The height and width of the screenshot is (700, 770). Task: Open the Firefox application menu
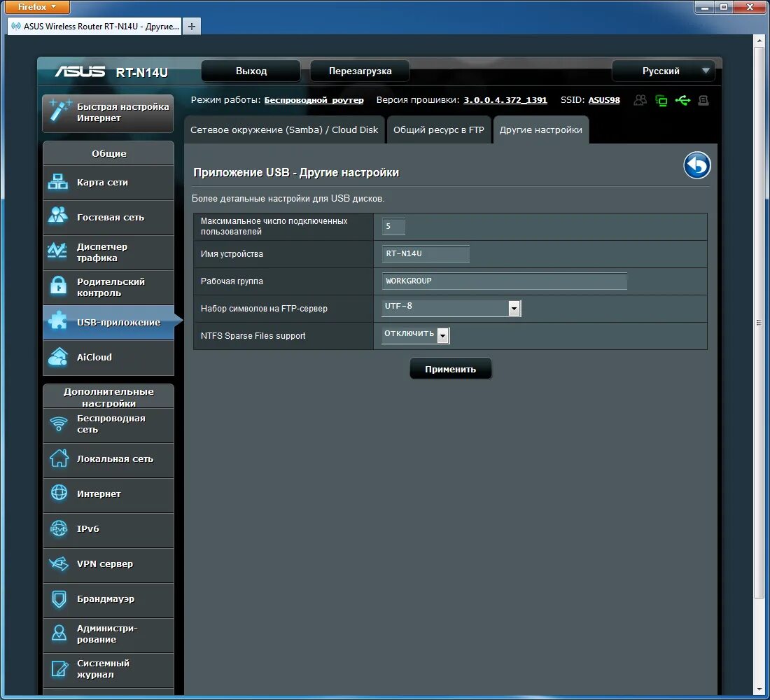(x=38, y=7)
